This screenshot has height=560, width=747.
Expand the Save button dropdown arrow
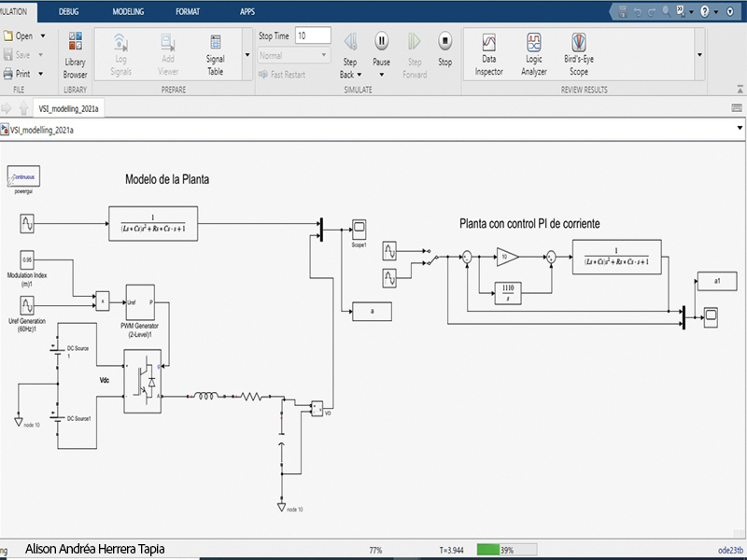tap(40, 55)
